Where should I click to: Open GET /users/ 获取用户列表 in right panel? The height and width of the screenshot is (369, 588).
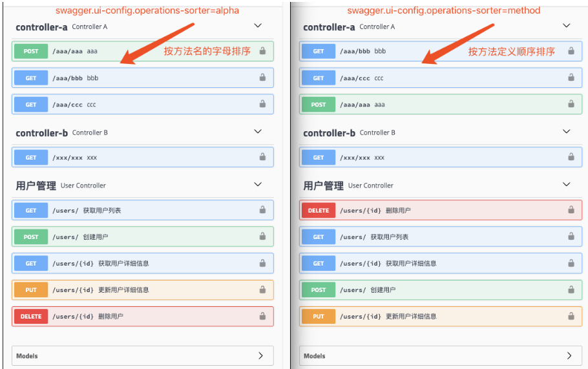[441, 237]
